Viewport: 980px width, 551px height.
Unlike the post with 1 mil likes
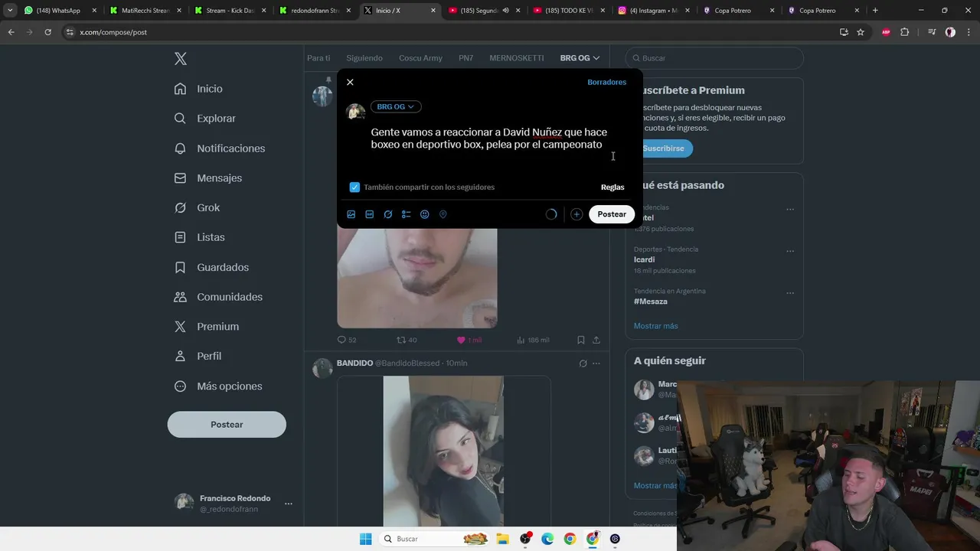point(469,340)
